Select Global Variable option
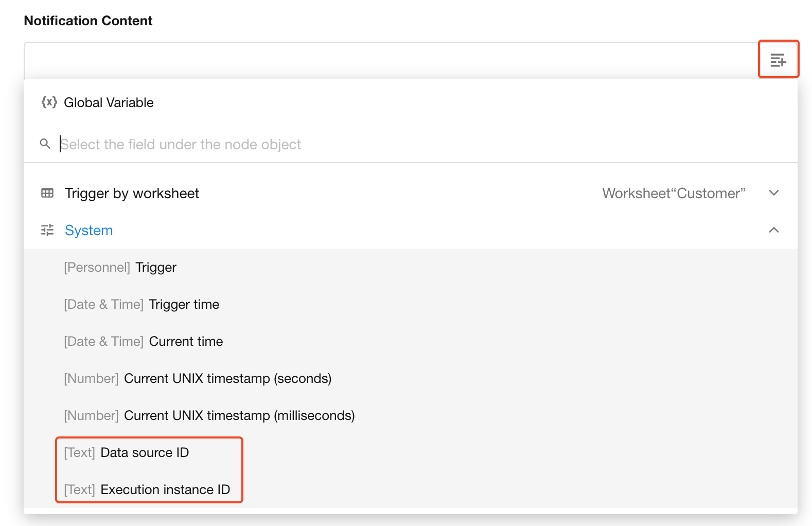Screen dimensions: 812x526 (109, 102)
